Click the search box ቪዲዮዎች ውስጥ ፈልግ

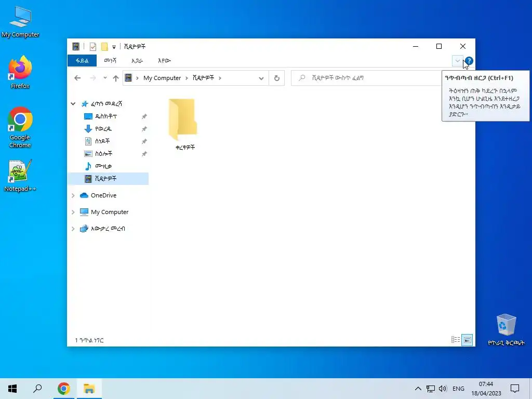pos(366,78)
